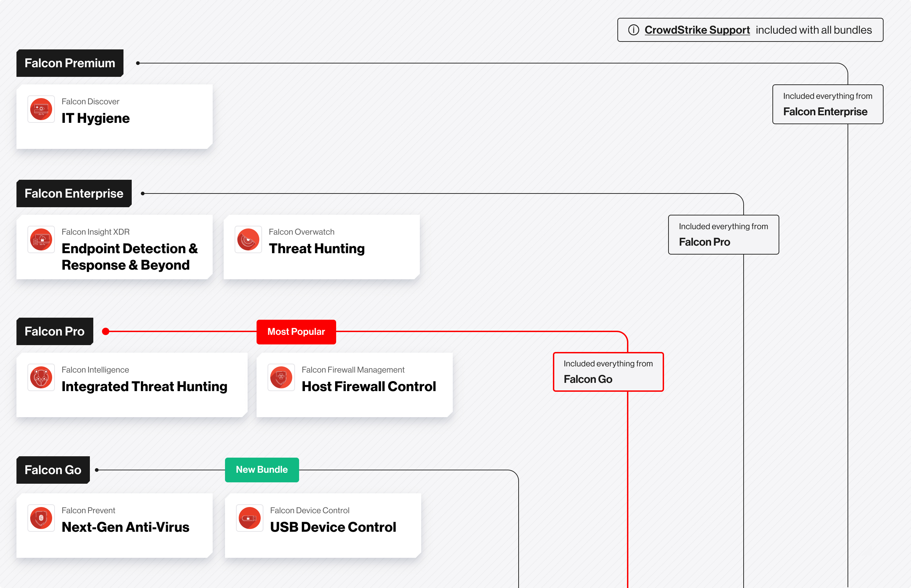911x588 pixels.
Task: Open Endpoint Detection & Response & Beyond title
Action: point(130,257)
